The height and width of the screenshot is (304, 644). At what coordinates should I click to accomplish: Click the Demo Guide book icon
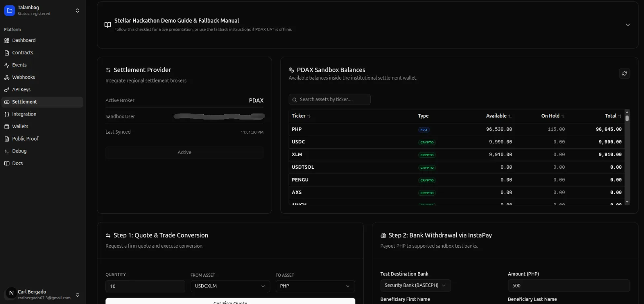click(x=107, y=25)
